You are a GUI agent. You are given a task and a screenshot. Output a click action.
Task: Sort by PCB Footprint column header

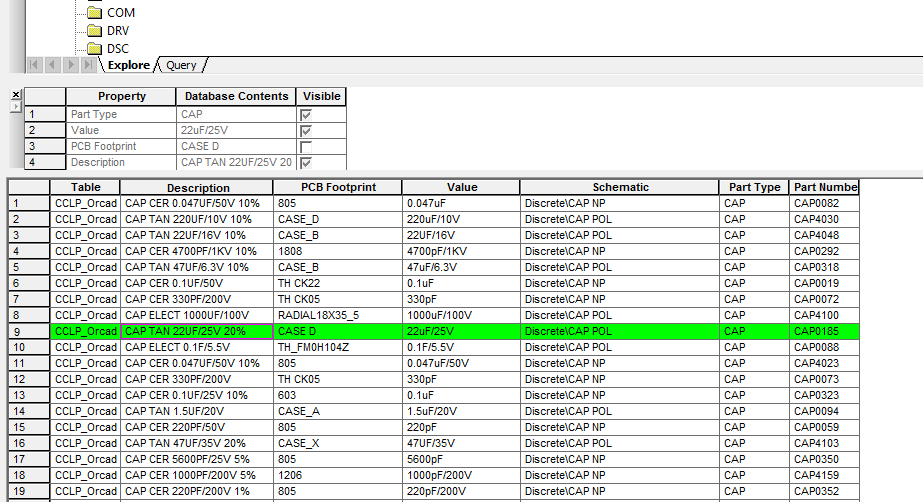click(x=338, y=187)
